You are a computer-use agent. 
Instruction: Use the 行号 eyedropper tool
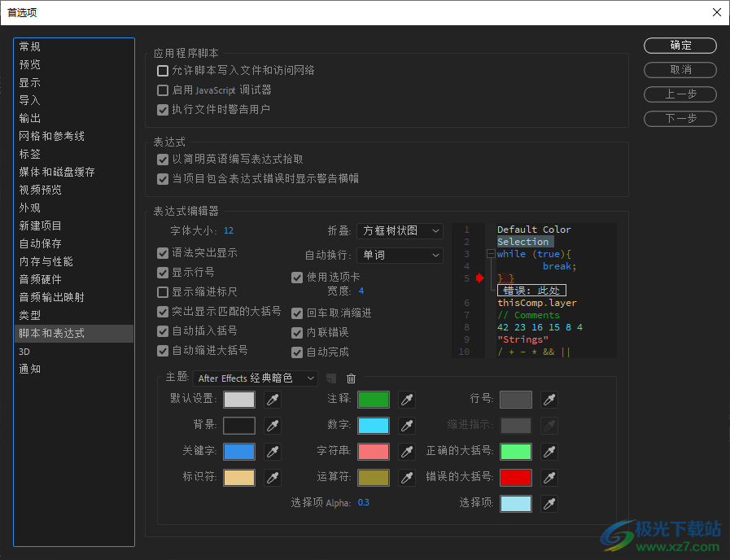click(x=549, y=400)
